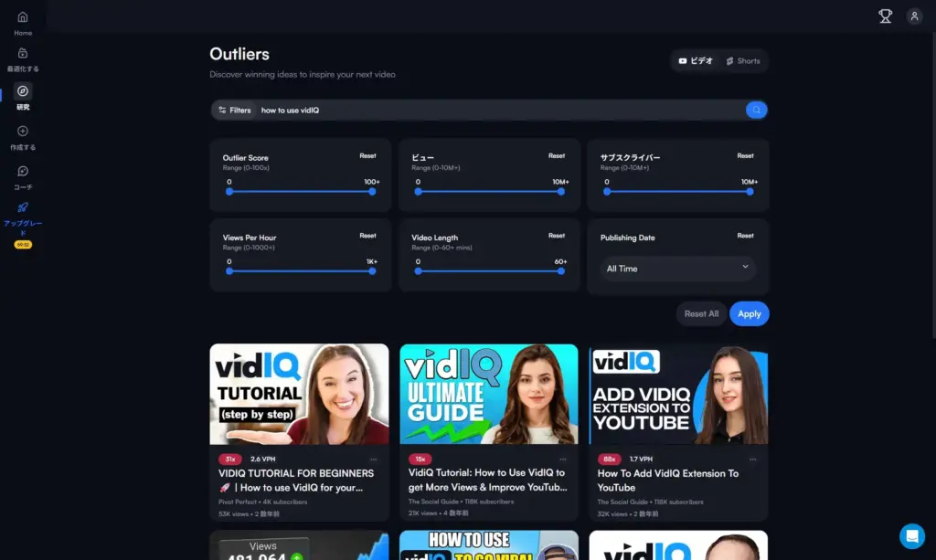Open more options for How To Add VidIQ Extension
This screenshot has width=936, height=560.
pos(753,460)
